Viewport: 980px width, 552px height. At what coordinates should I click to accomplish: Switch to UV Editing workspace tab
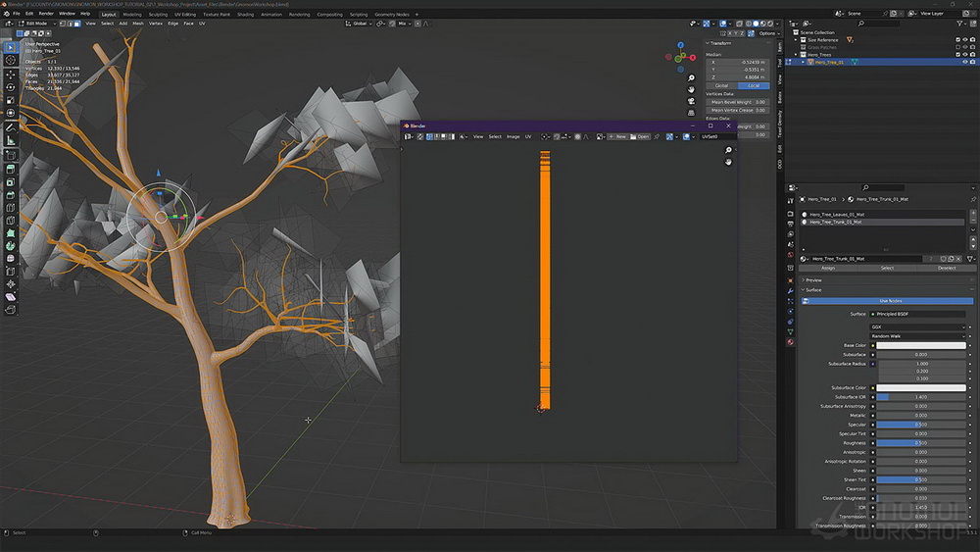185,15
